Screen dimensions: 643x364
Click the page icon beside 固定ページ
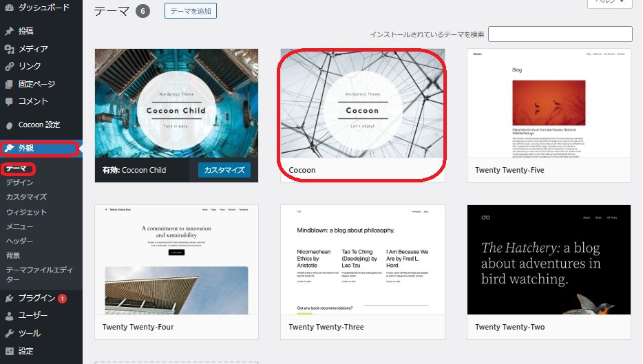pos(9,84)
